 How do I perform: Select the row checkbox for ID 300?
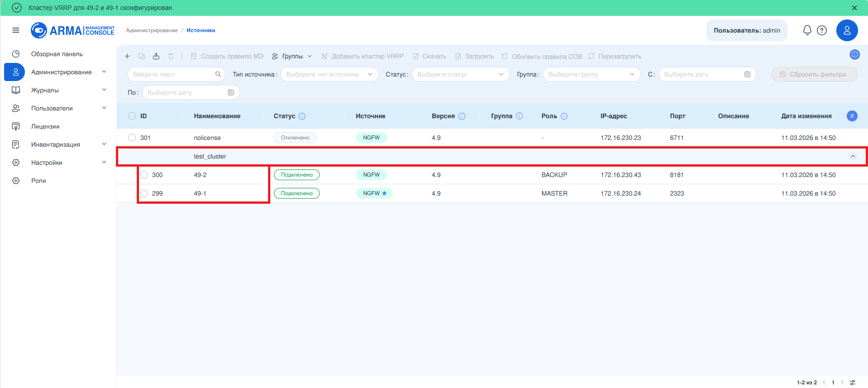click(144, 175)
